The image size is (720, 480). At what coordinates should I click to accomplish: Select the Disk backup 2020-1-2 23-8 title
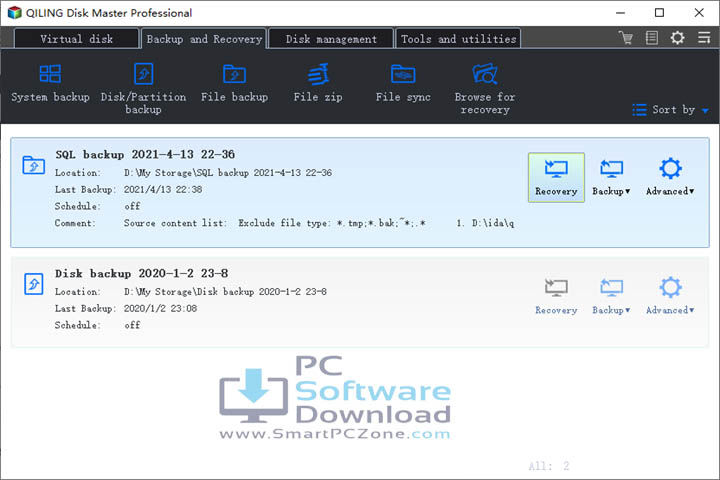pos(141,273)
